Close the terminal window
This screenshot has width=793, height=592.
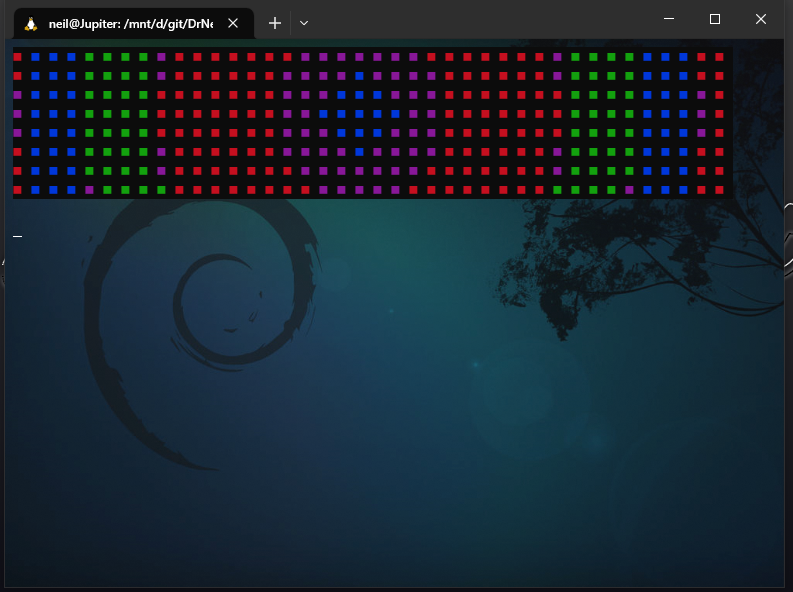pyautogui.click(x=761, y=19)
